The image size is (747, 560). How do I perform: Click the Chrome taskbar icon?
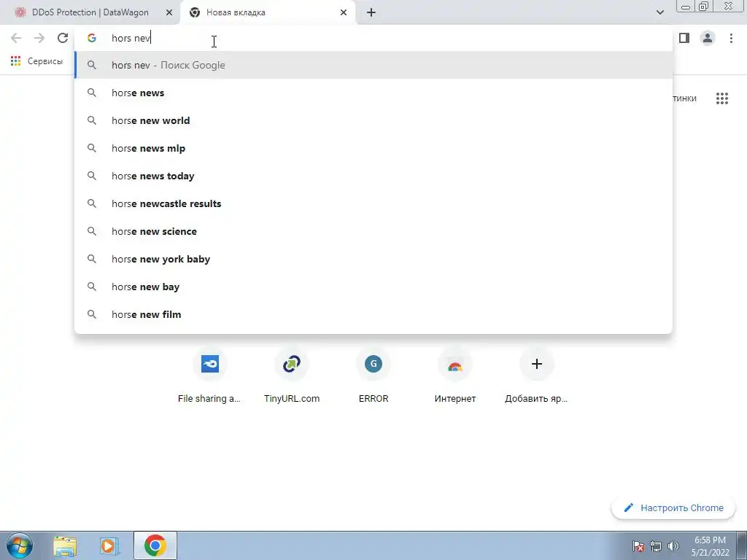(155, 545)
